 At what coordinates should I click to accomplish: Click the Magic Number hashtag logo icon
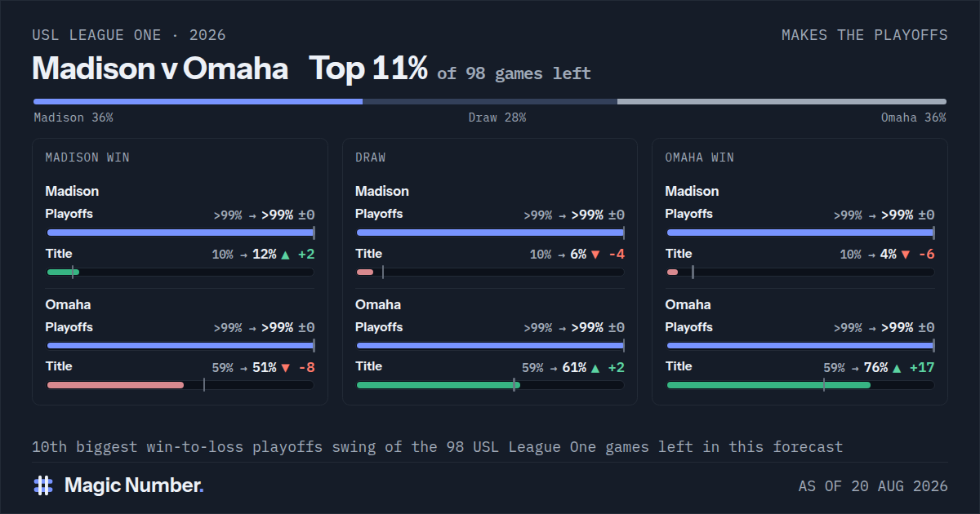point(43,485)
